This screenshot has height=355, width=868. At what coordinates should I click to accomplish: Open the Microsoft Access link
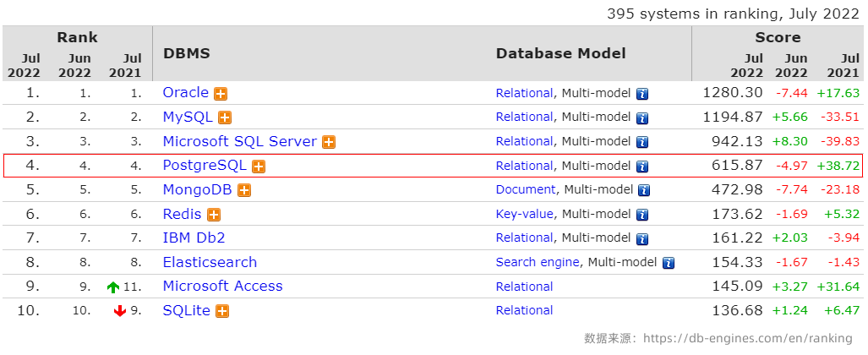(222, 286)
